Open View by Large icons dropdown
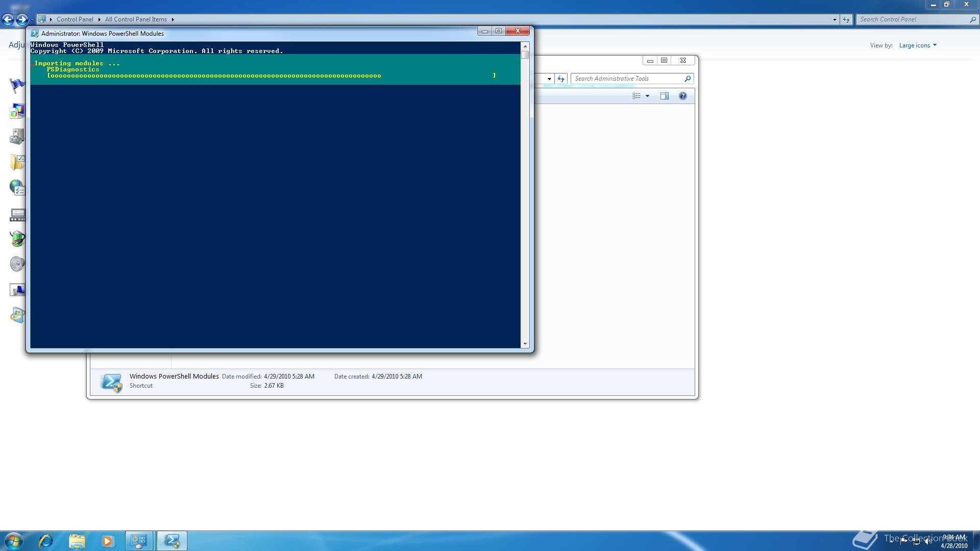This screenshot has height=551, width=980. pyautogui.click(x=918, y=45)
